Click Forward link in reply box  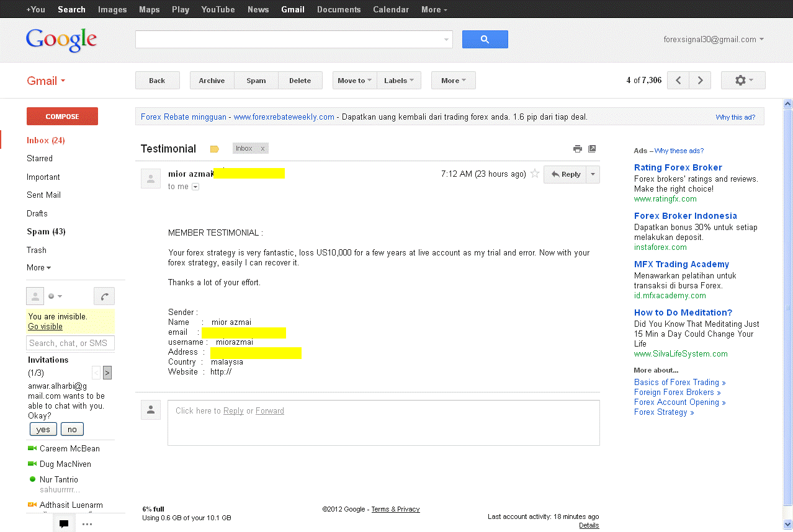pos(270,410)
